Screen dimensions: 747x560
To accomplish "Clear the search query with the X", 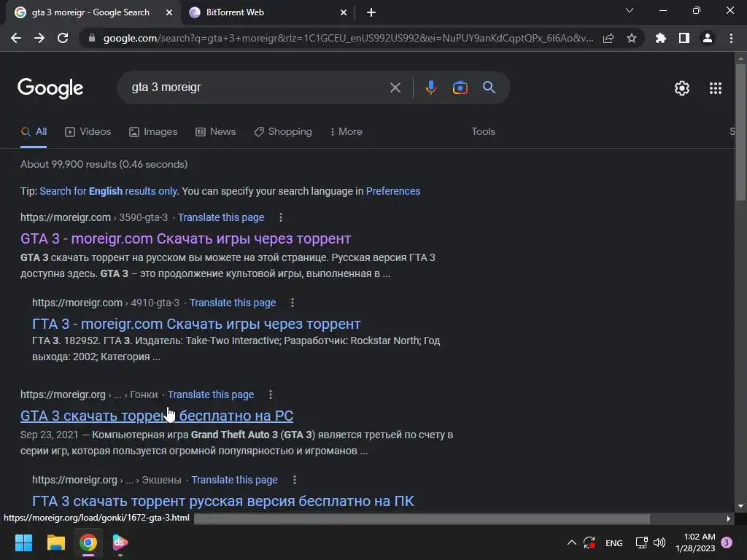I will [x=395, y=87].
